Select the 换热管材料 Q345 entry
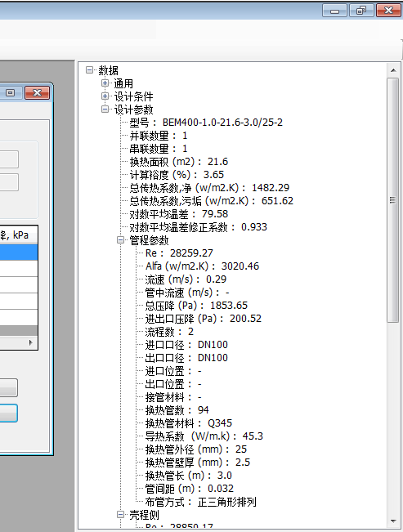 (x=189, y=423)
